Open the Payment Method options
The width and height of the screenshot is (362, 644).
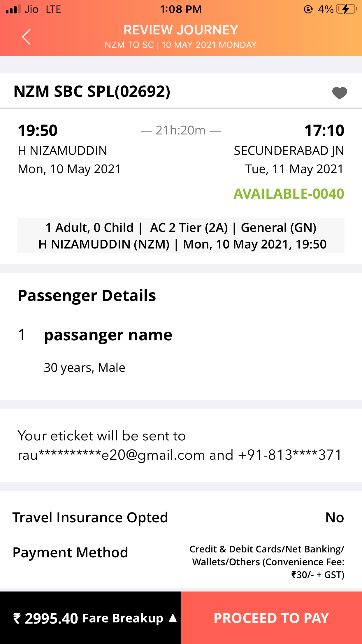click(70, 552)
